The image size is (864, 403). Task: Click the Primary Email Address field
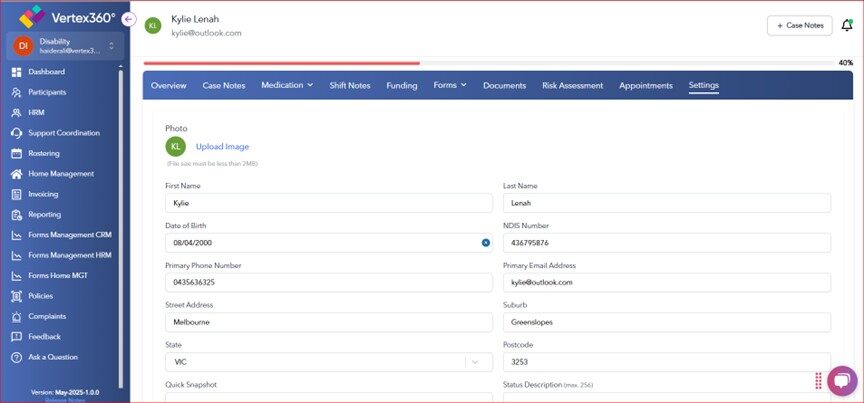tap(667, 282)
